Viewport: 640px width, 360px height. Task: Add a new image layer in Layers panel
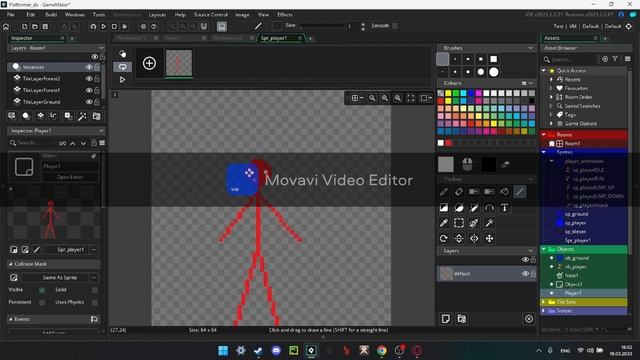(446, 319)
